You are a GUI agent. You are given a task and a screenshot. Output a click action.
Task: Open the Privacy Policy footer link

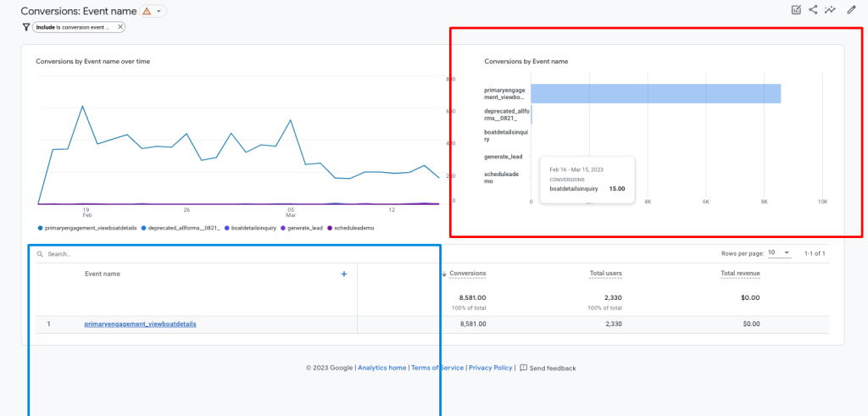[x=490, y=368]
